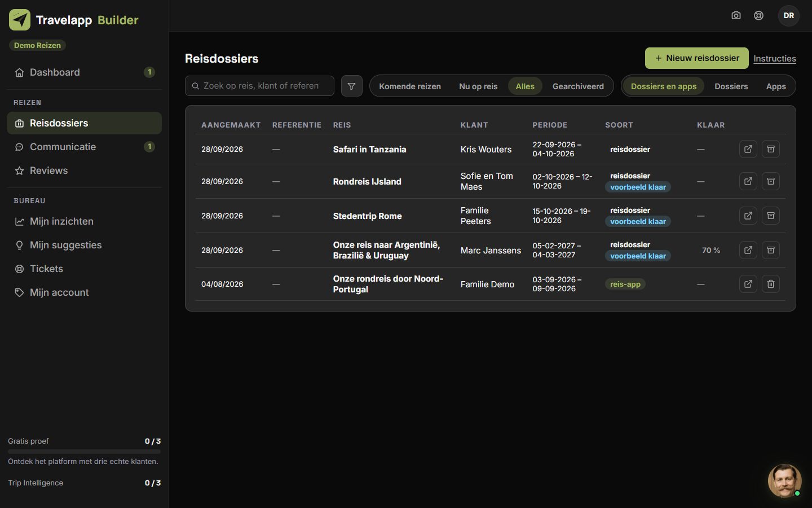The image size is (812, 508).
Task: Archive the Rondreis IJsland dossier
Action: 771,181
